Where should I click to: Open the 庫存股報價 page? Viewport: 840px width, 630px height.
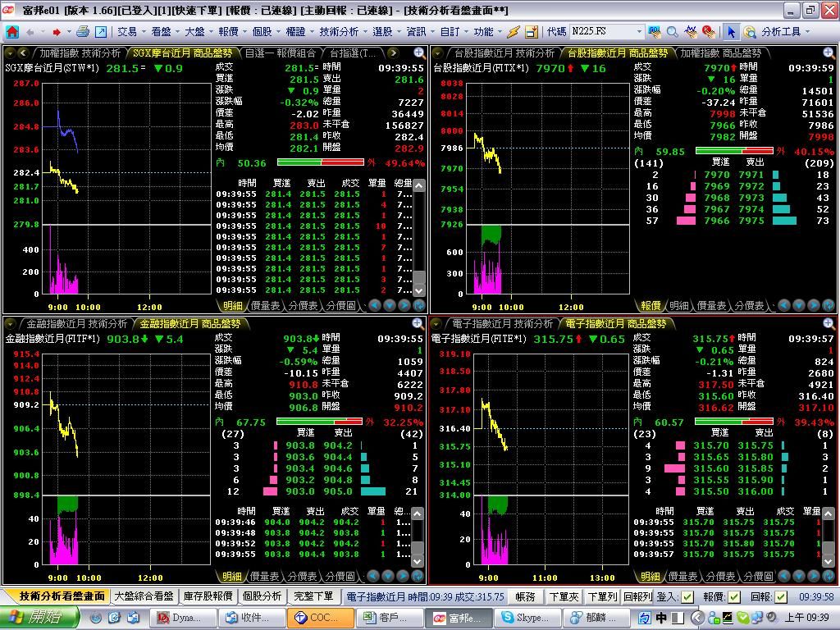click(x=208, y=596)
